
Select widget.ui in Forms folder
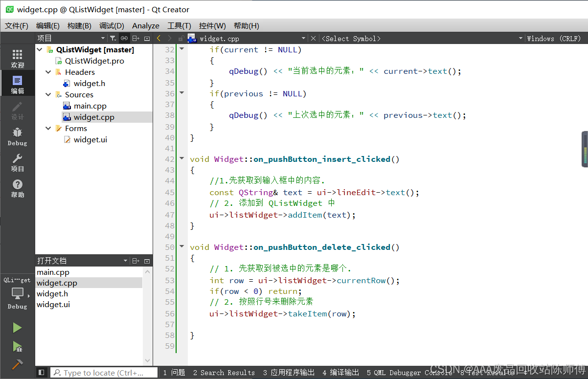(90, 139)
